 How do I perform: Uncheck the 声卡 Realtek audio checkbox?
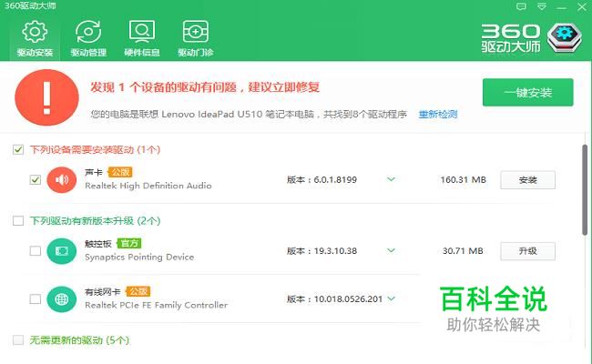click(36, 180)
